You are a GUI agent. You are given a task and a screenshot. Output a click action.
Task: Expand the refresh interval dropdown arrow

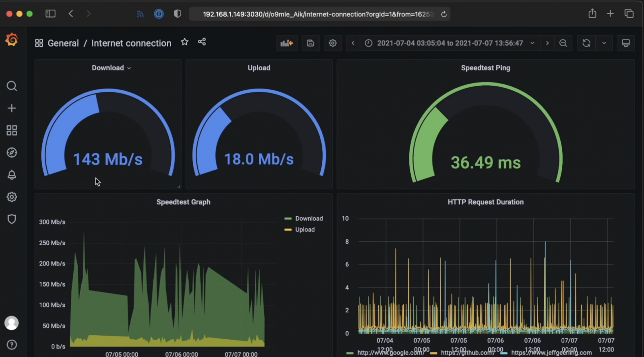[604, 43]
